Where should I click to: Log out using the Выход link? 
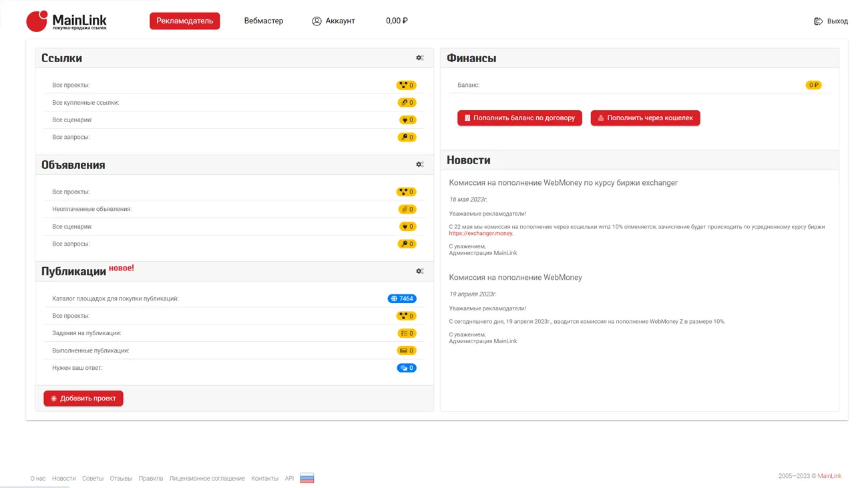[x=831, y=21]
